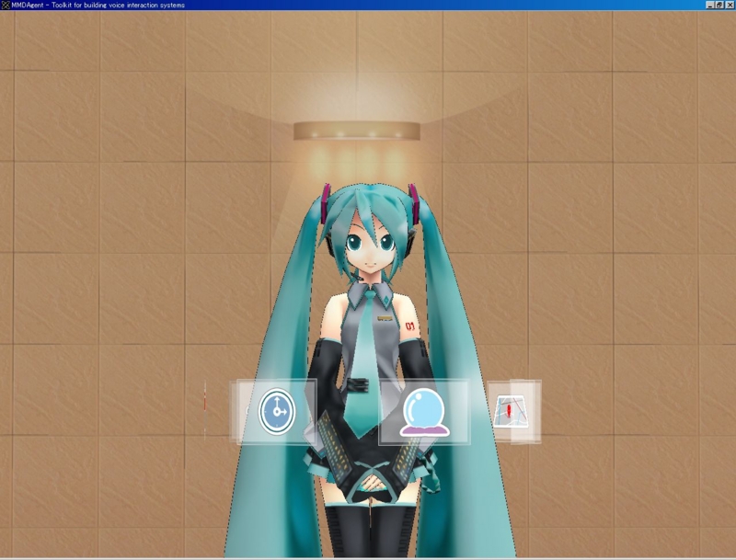The height and width of the screenshot is (560, 736).
Task: Click the Miku character's face
Action: (x=370, y=246)
